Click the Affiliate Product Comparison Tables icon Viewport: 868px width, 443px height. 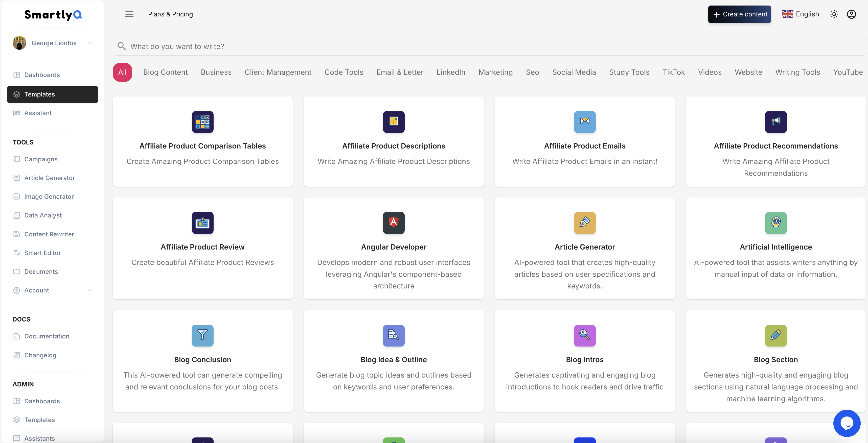[202, 121]
